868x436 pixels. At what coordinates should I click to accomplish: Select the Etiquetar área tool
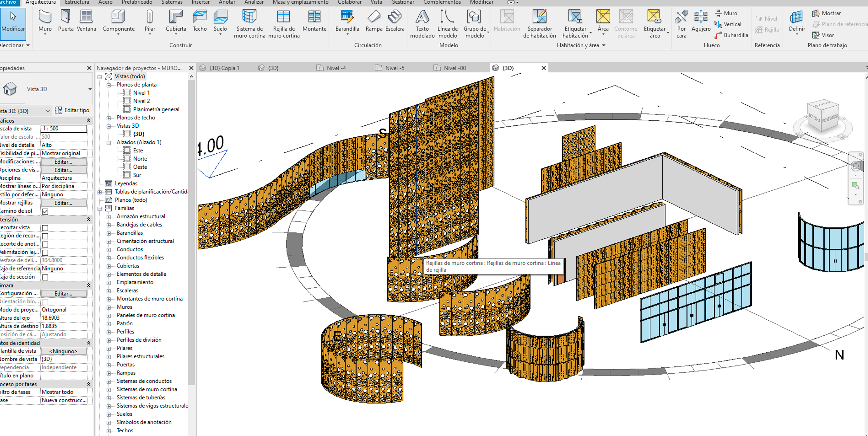pos(654,23)
